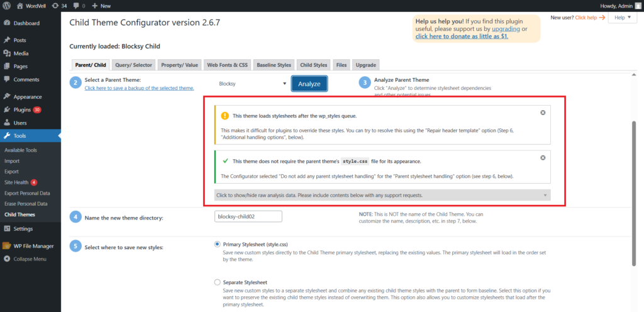Click the Tools wrench icon
The width and height of the screenshot is (644, 312).
coord(7,135)
